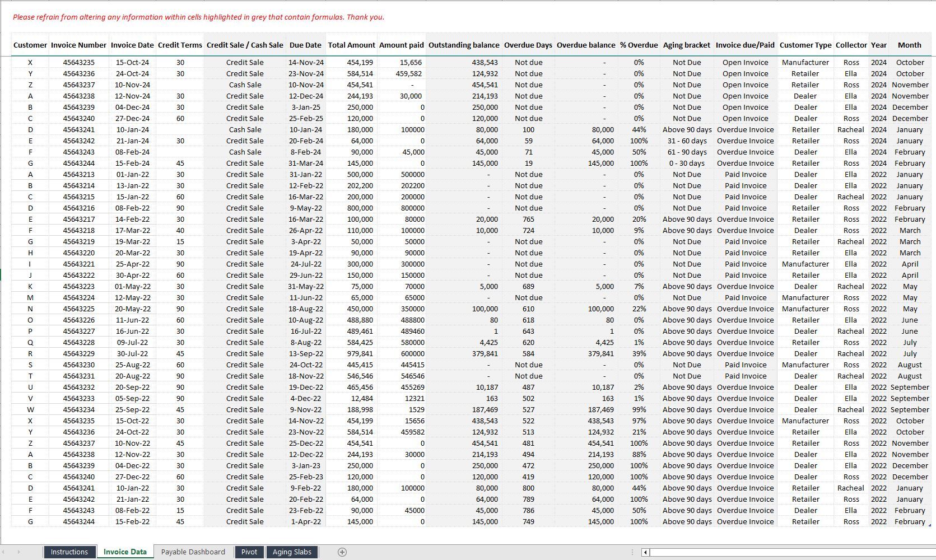Click invoice number cell 45643234
936x560 pixels.
click(x=78, y=409)
